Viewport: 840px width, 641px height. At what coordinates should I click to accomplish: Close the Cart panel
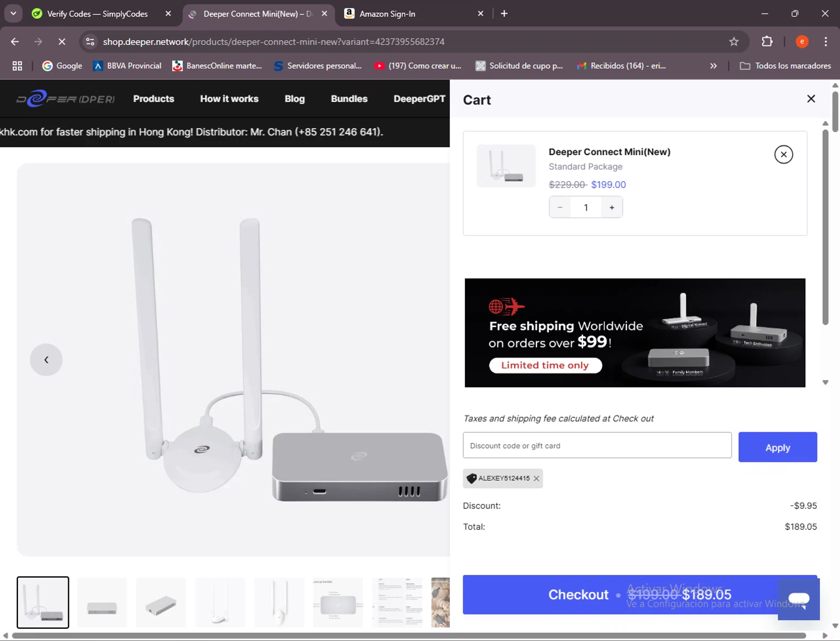(x=811, y=99)
